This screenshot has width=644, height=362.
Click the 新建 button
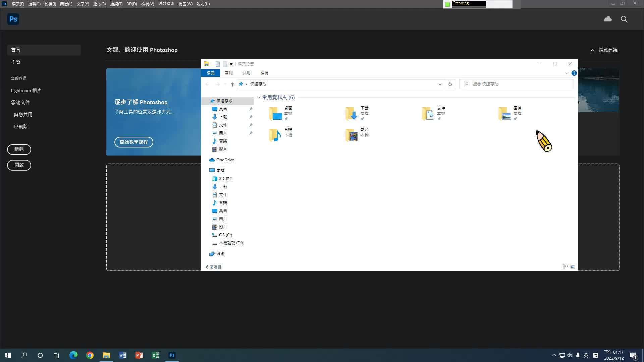point(19,149)
